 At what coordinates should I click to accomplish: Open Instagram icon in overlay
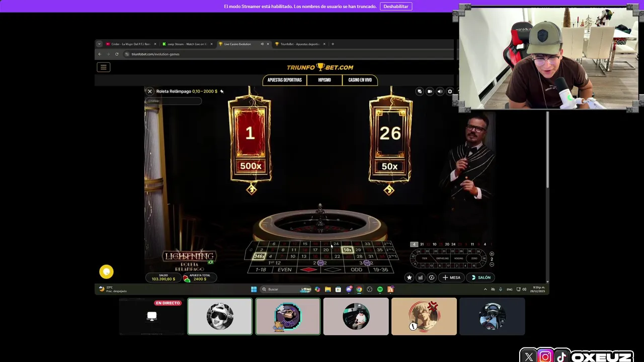point(545,357)
